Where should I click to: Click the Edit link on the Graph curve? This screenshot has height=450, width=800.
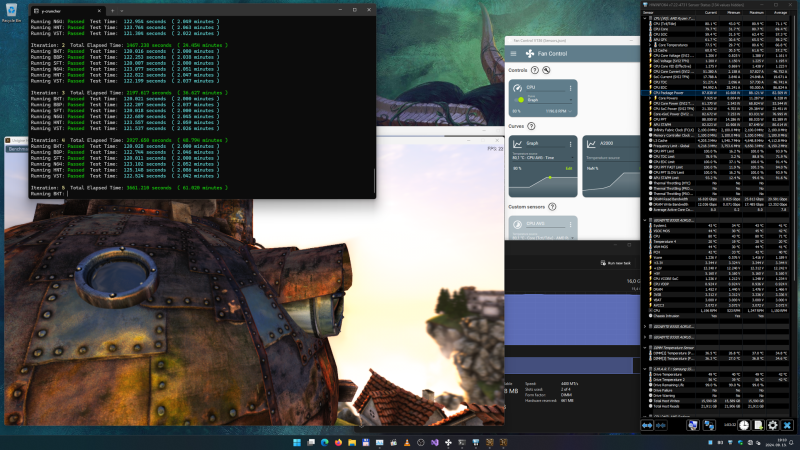(x=568, y=168)
